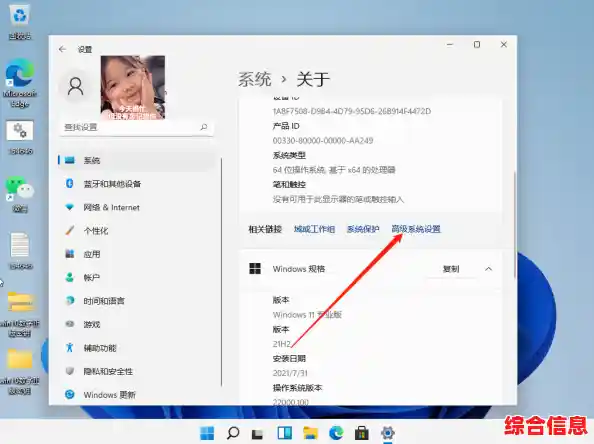Click the Windows logo icon beside Windows 规格
Image resolution: width=594 pixels, height=444 pixels.
pyautogui.click(x=255, y=269)
